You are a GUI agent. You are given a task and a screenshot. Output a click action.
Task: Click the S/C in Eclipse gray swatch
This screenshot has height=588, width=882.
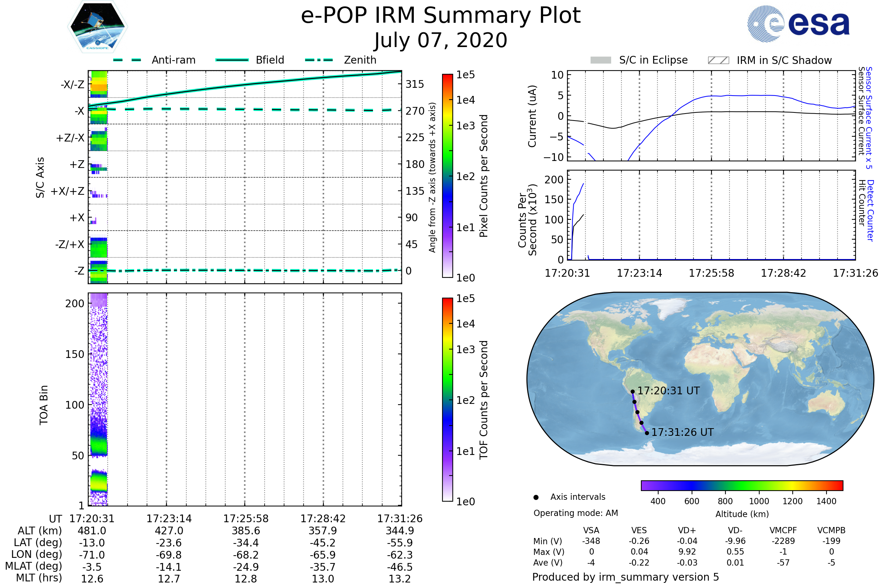coord(600,60)
